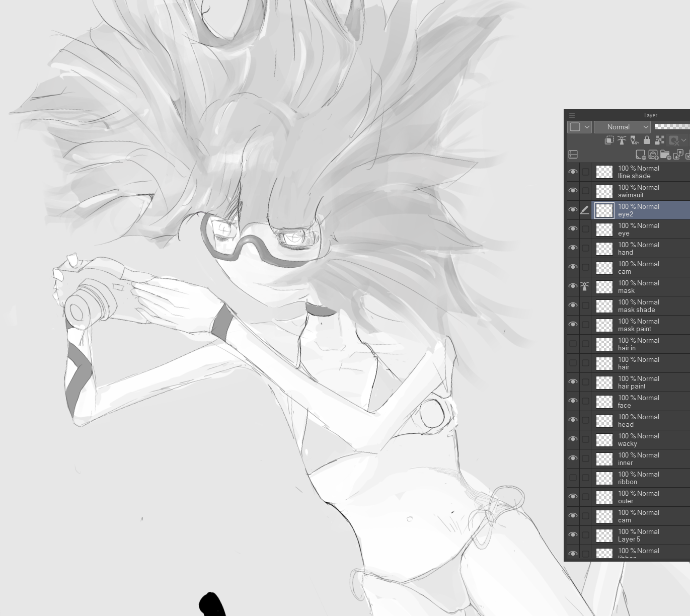Image resolution: width=690 pixels, height=616 pixels.
Task: Select the Layer panel title tab
Action: (x=650, y=115)
